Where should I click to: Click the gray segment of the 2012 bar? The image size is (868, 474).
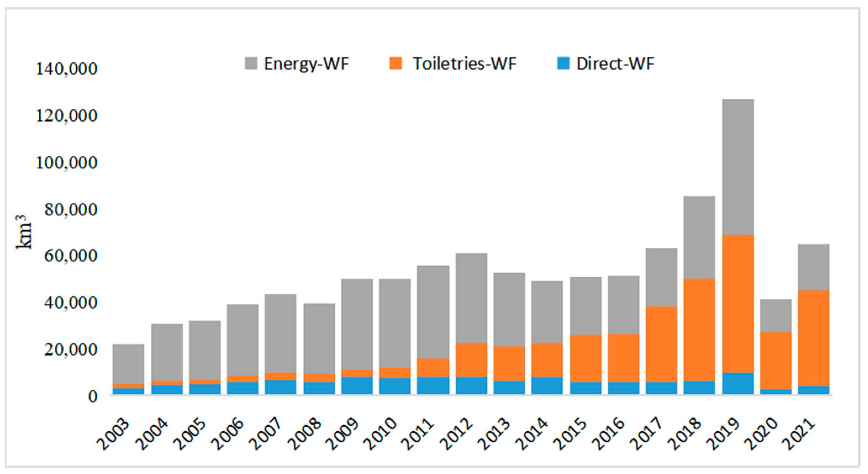pos(471,298)
